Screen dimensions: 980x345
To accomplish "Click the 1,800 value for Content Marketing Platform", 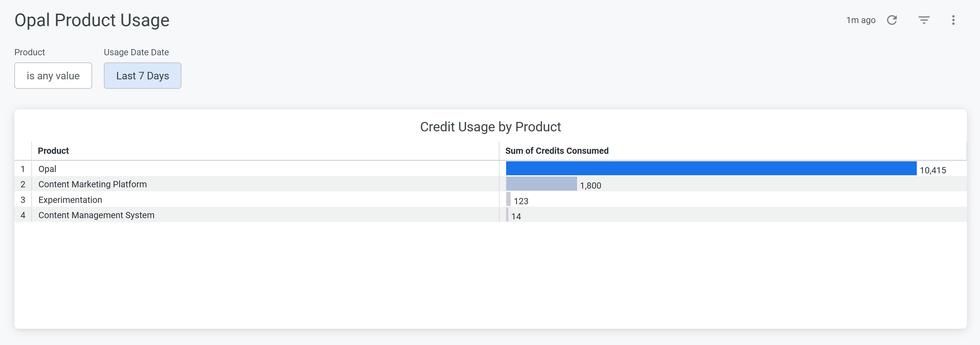I will pyautogui.click(x=591, y=185).
